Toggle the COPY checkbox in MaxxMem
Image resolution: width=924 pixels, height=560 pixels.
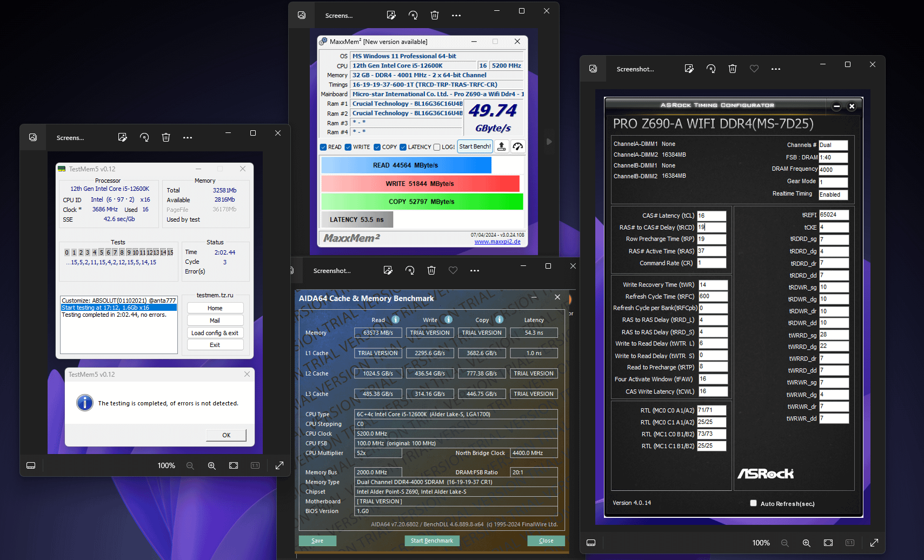[x=377, y=147]
